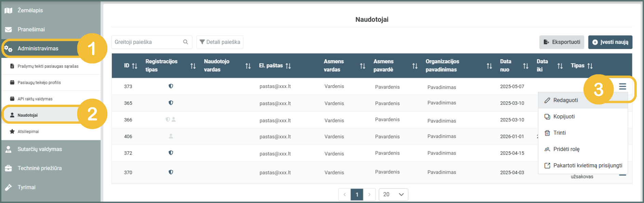Click shield icon in row 373
This screenshot has height=203, width=644.
coord(171,86)
